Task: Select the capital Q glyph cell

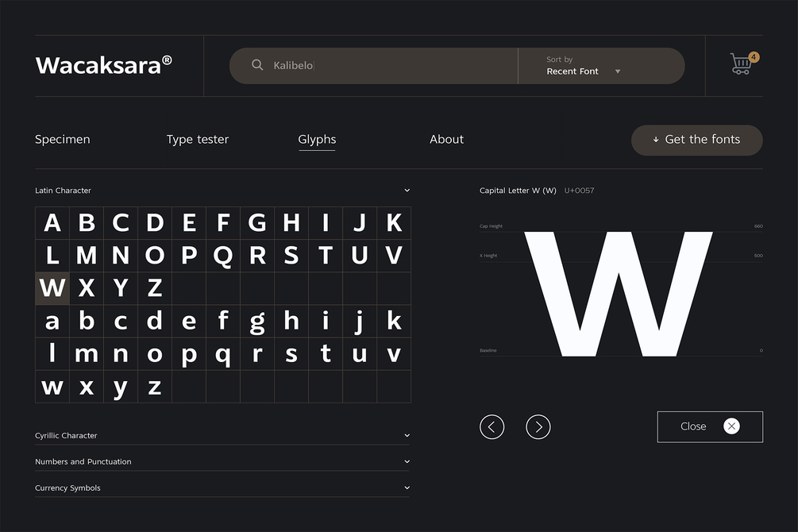Action: pyautogui.click(x=223, y=255)
